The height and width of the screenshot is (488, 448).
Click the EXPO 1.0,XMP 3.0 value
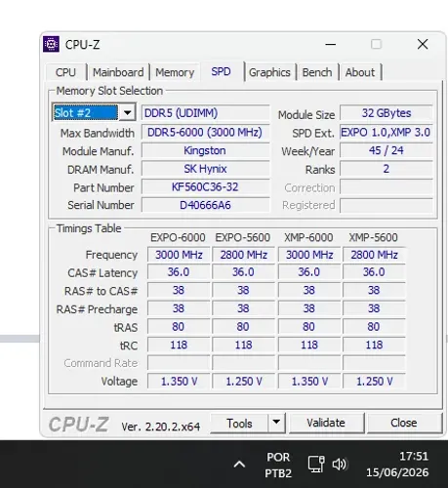point(387,132)
